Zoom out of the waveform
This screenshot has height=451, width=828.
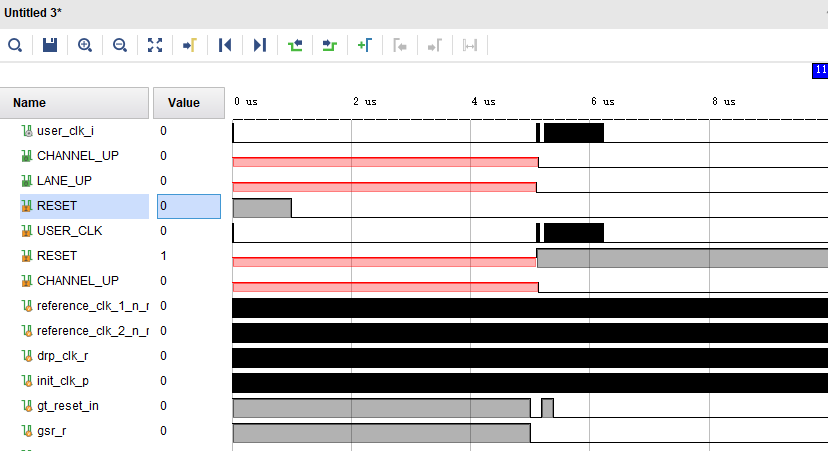[120, 45]
